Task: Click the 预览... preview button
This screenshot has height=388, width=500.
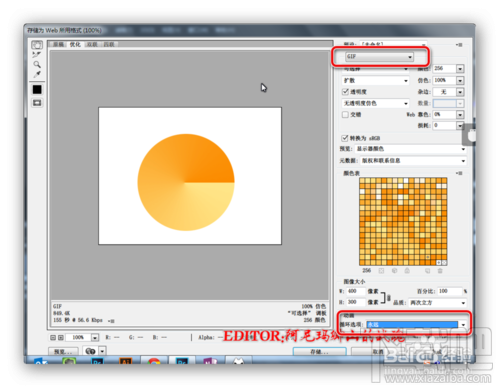Action: tap(63, 351)
